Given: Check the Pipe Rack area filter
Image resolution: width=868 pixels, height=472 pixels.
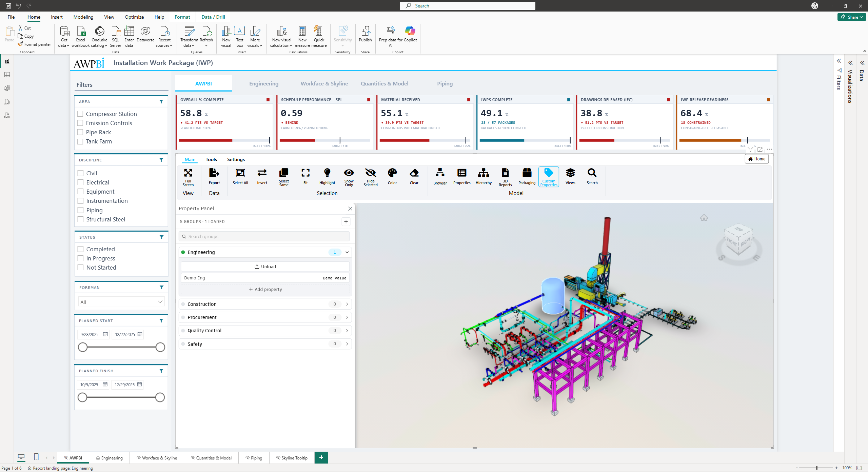Looking at the screenshot, I should click(x=80, y=132).
